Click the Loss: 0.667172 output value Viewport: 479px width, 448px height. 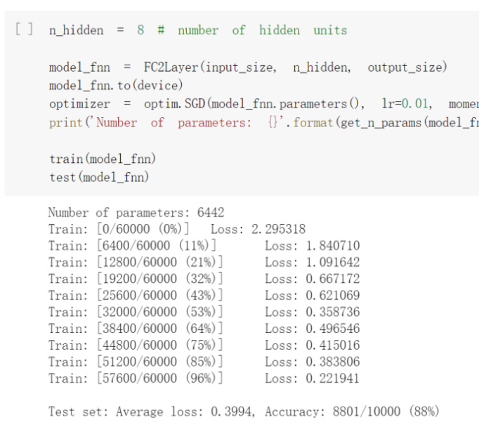(x=312, y=279)
